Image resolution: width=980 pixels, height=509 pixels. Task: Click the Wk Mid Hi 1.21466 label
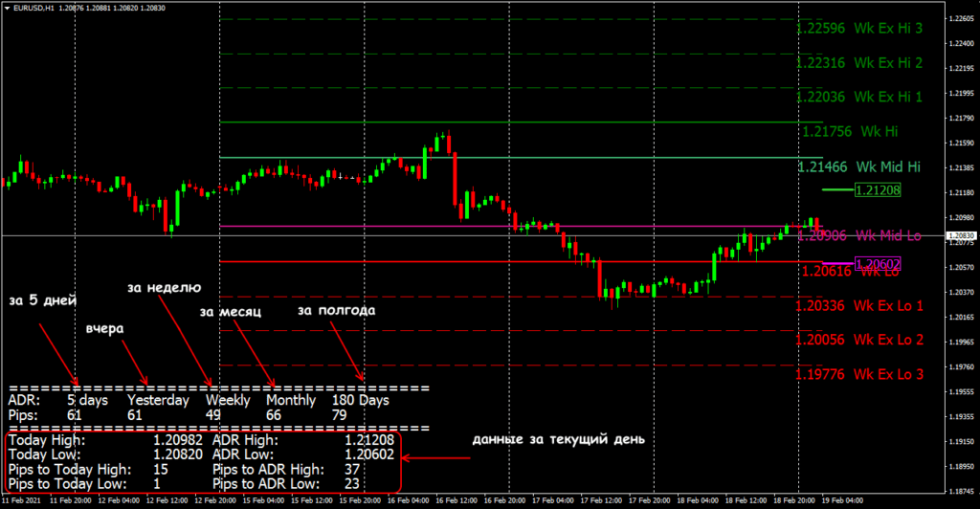[x=858, y=167]
